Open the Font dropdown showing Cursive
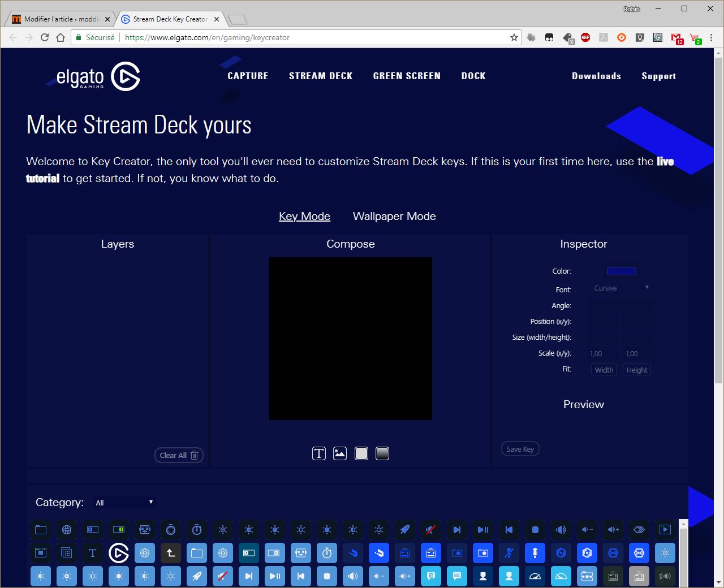Image resolution: width=724 pixels, height=588 pixels. (x=621, y=288)
